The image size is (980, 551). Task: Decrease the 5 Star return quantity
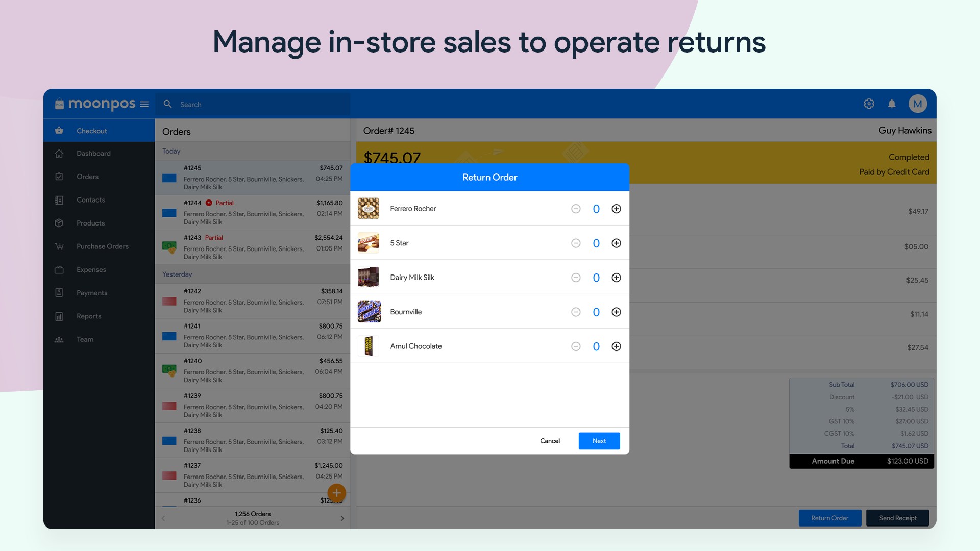(x=576, y=243)
